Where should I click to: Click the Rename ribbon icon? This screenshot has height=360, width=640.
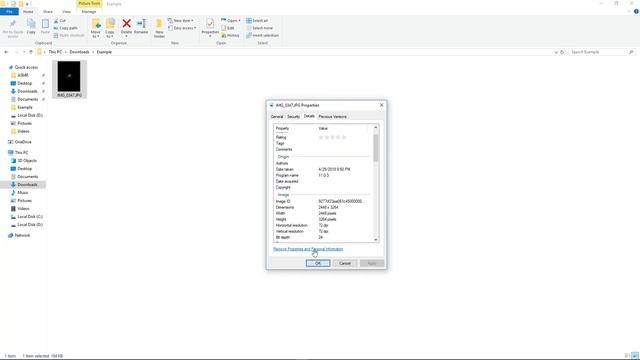click(x=141, y=27)
